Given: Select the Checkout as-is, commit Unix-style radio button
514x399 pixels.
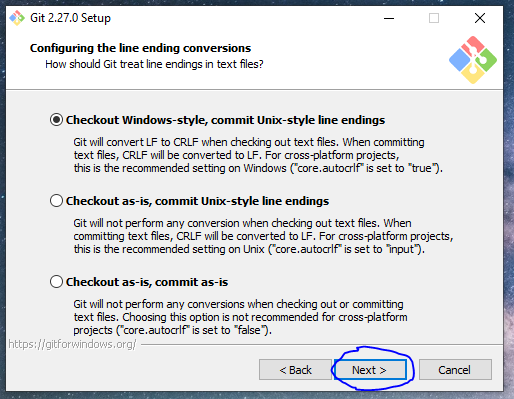Looking at the screenshot, I should pos(56,201).
